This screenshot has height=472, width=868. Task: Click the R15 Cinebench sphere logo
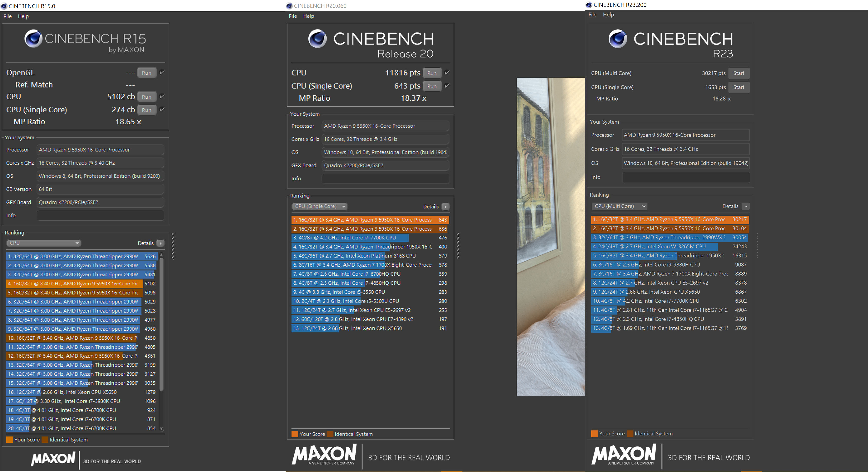coord(33,38)
